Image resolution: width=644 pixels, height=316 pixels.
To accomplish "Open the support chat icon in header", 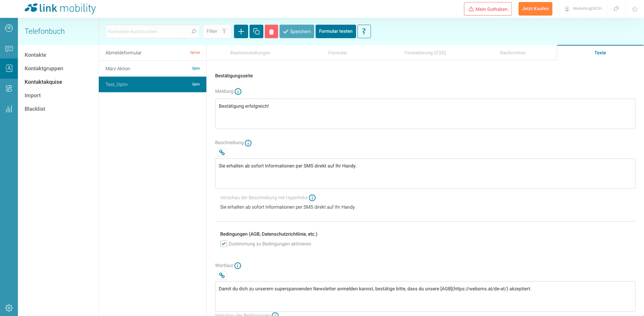I will (616, 9).
